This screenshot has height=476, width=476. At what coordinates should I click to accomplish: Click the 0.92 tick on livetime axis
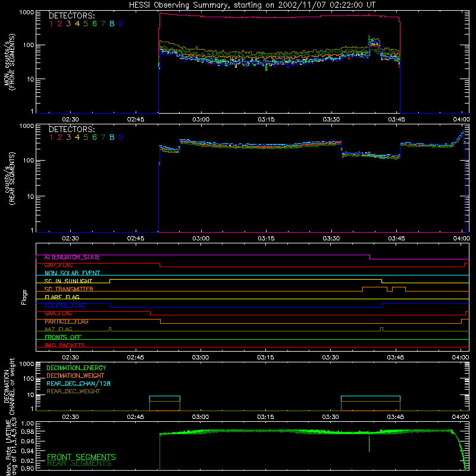(x=27, y=460)
